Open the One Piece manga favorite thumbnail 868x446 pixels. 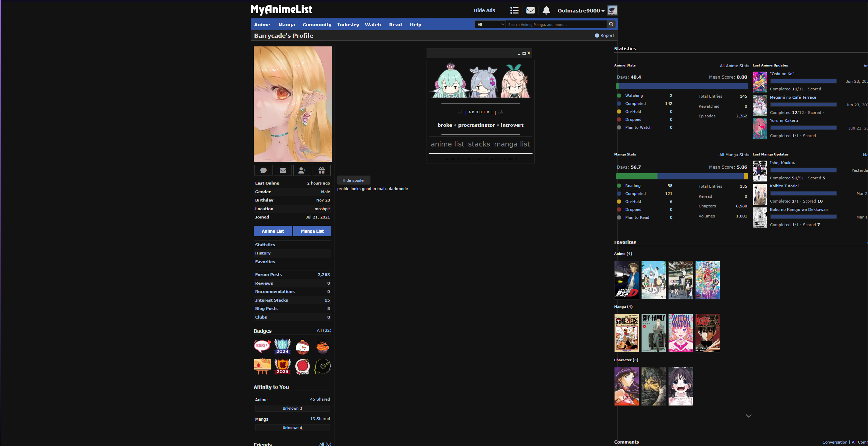[627, 333]
